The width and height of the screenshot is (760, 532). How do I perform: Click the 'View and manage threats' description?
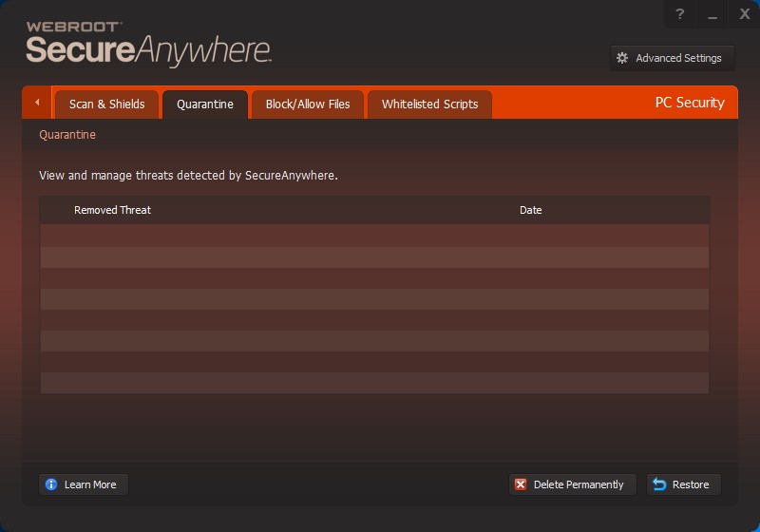tap(188, 176)
